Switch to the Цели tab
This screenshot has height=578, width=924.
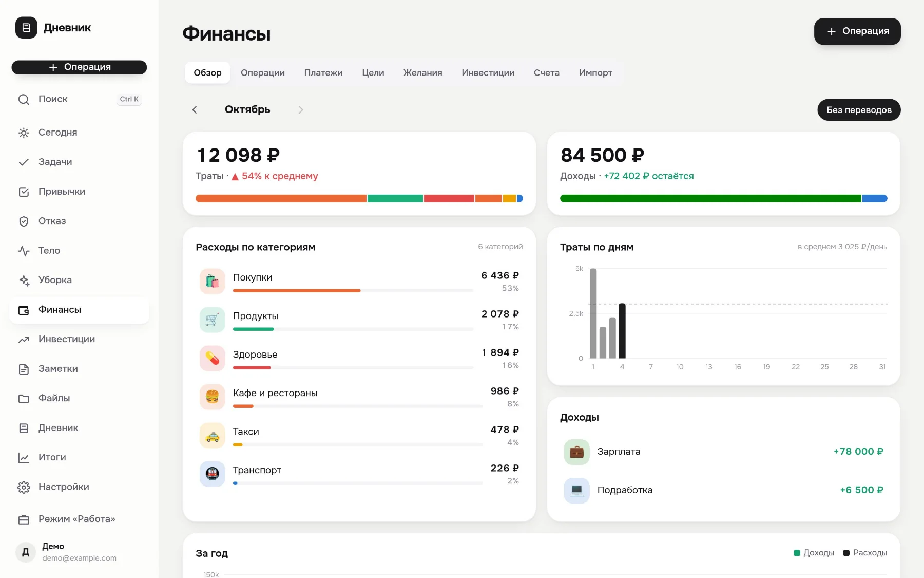[373, 73]
